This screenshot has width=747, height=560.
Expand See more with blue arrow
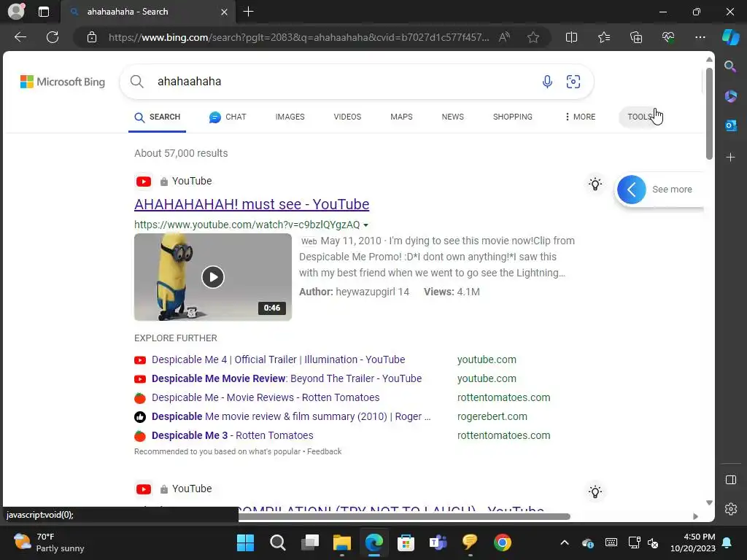[631, 190]
